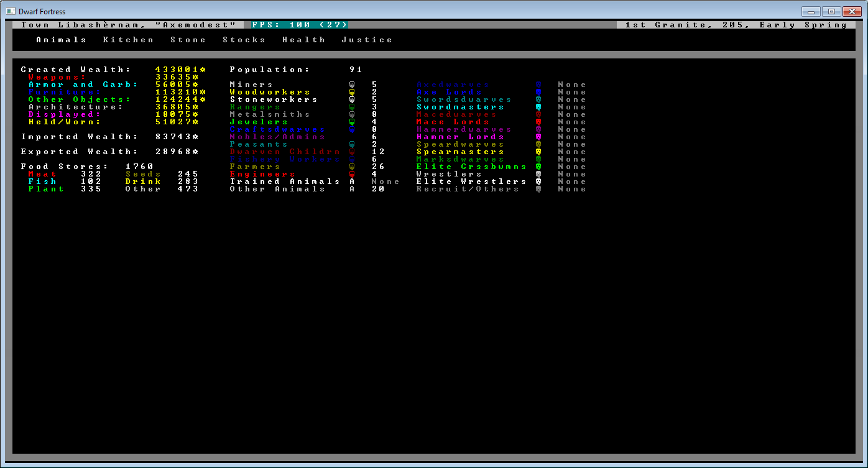
Task: Click the Fishery Workers dwarf icon
Action: coord(352,159)
